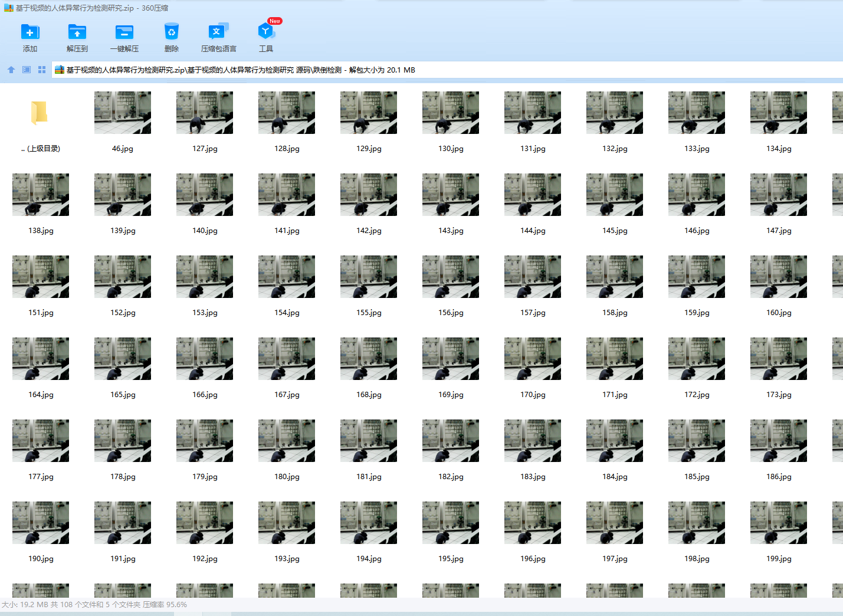Pick the 170.jpg thumbnail
Screen dimensions: 843x616
click(533, 359)
